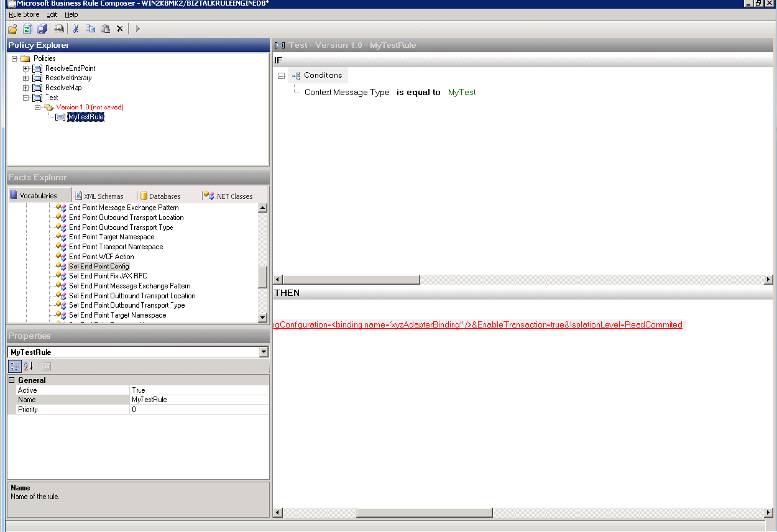Screen dimensions: 777x532
Task: Click the Test Policy play arrow icon
Action: tap(137, 29)
